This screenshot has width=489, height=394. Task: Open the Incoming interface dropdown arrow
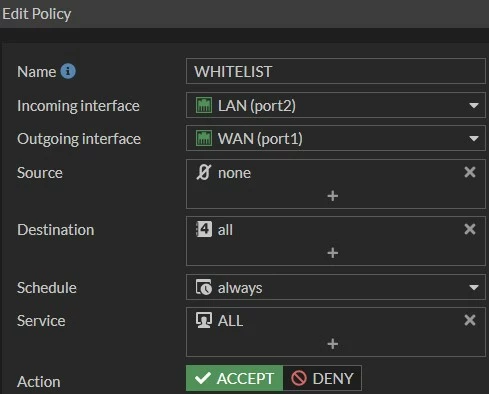point(474,106)
